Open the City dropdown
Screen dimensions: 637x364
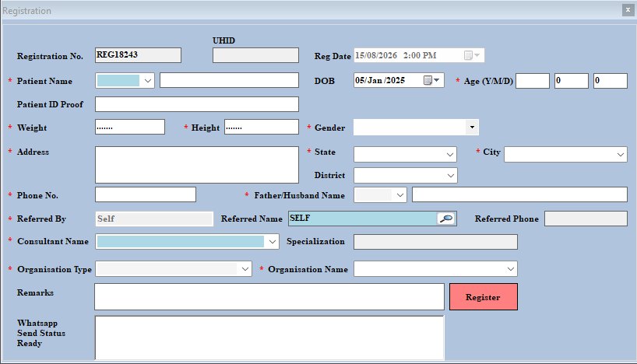pos(621,155)
